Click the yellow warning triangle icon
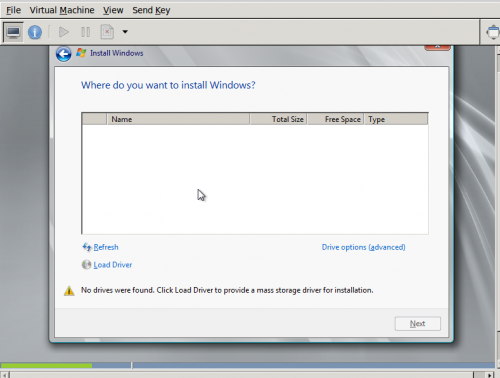 coord(69,291)
